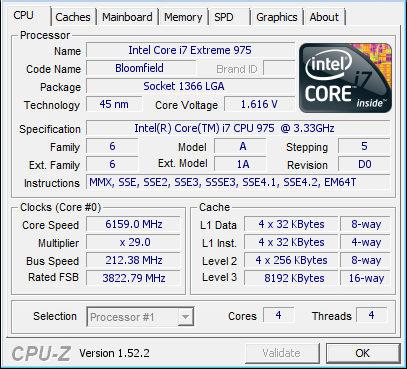Screen dimensions: 407x369
Task: Click the empty Brand ID field
Action: point(279,68)
